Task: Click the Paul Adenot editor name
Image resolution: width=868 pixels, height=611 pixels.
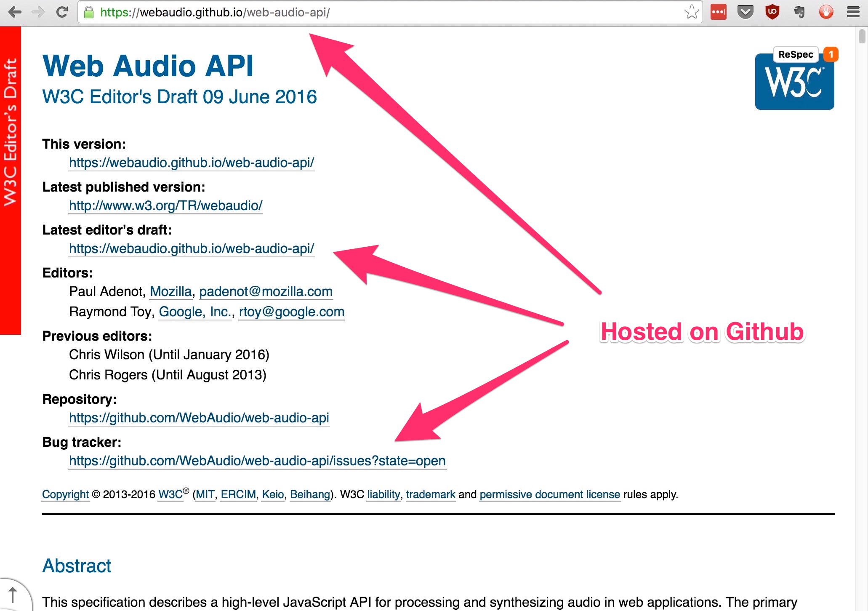Action: point(107,291)
